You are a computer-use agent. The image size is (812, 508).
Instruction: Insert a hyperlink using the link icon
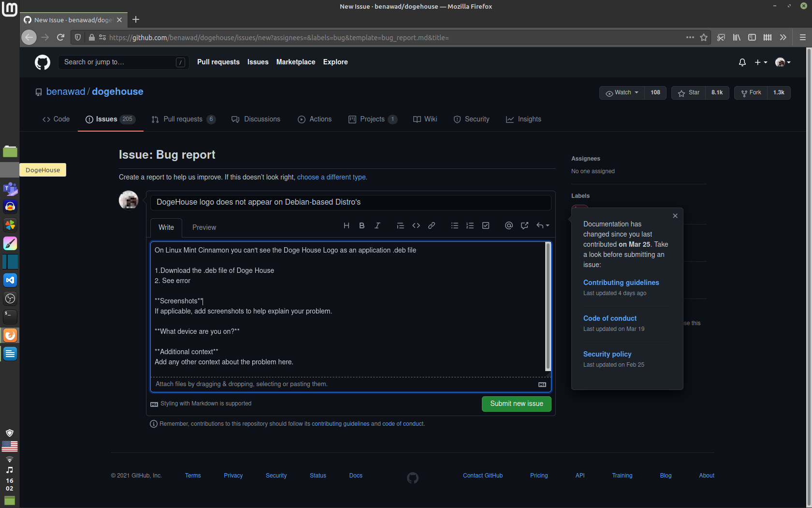(431, 225)
